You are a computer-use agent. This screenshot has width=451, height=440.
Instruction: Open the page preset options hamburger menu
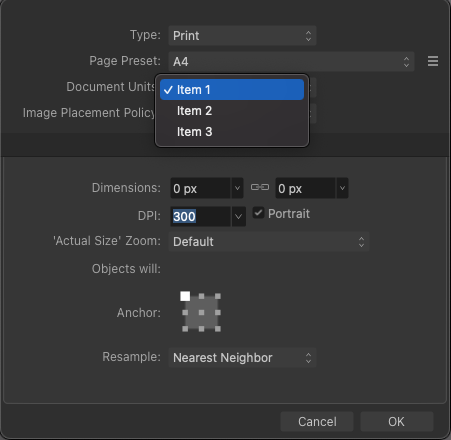pos(433,61)
